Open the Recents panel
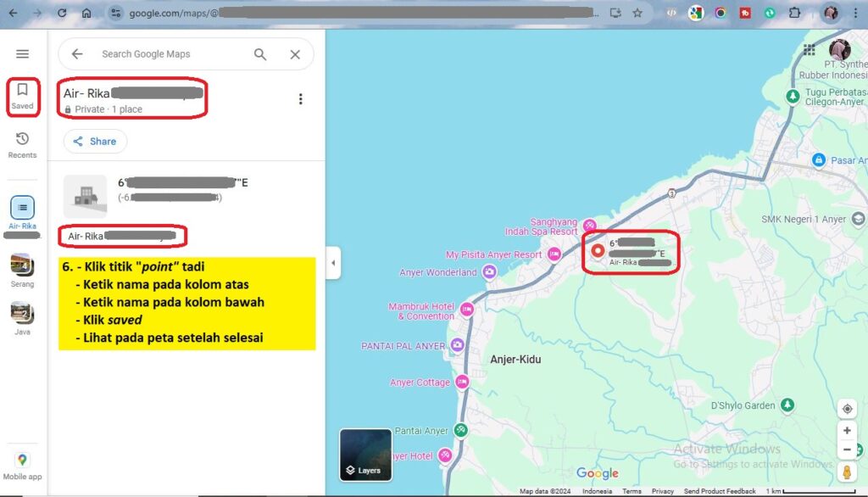This screenshot has width=868, height=497. click(x=22, y=145)
